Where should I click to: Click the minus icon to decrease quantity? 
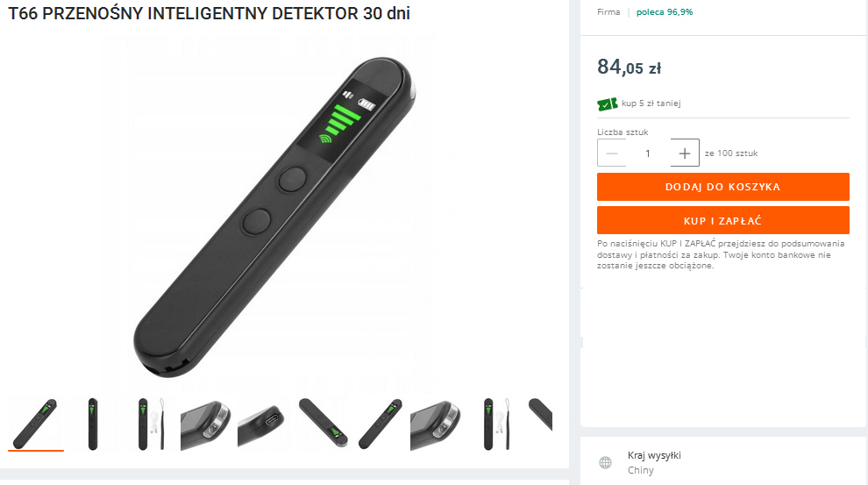612,153
